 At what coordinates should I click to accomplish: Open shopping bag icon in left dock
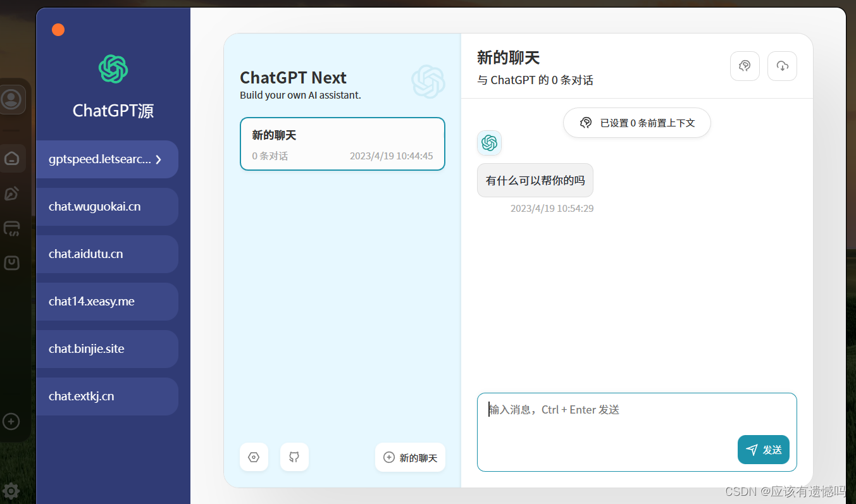pyautogui.click(x=11, y=263)
